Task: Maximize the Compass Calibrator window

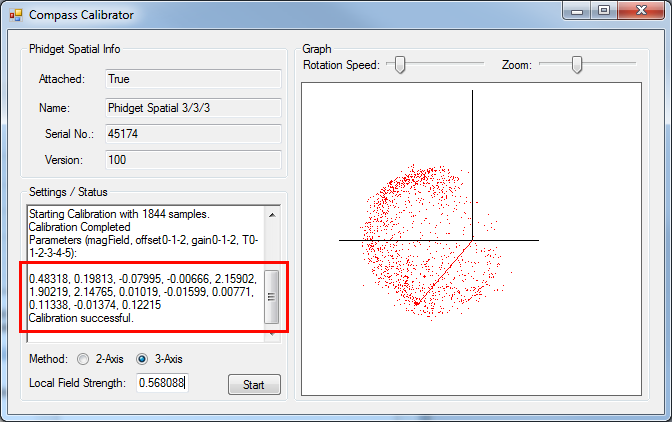Action: tap(603, 11)
